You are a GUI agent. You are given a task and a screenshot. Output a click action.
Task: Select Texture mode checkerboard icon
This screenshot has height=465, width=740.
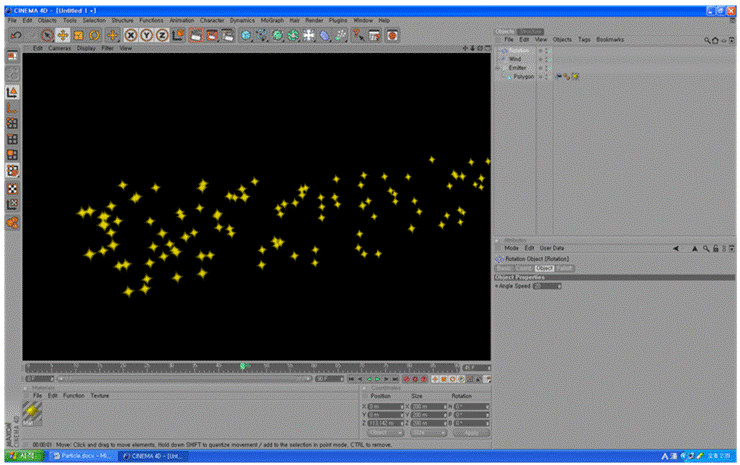coord(12,189)
